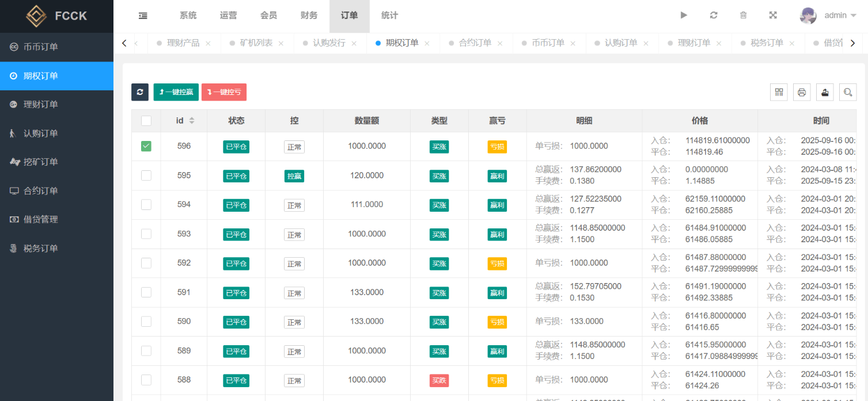Open the 财务 top menu
Screen dimensions: 868x401
[x=309, y=16]
